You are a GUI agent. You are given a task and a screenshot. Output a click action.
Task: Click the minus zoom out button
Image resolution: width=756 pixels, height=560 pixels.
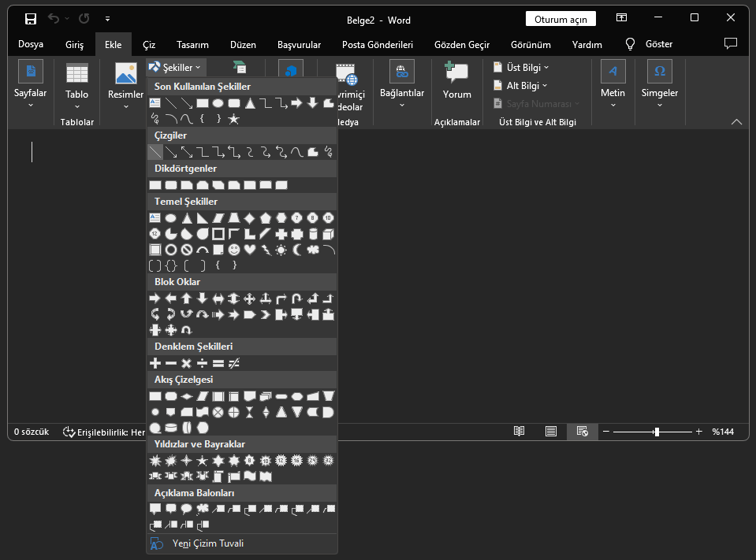(606, 432)
